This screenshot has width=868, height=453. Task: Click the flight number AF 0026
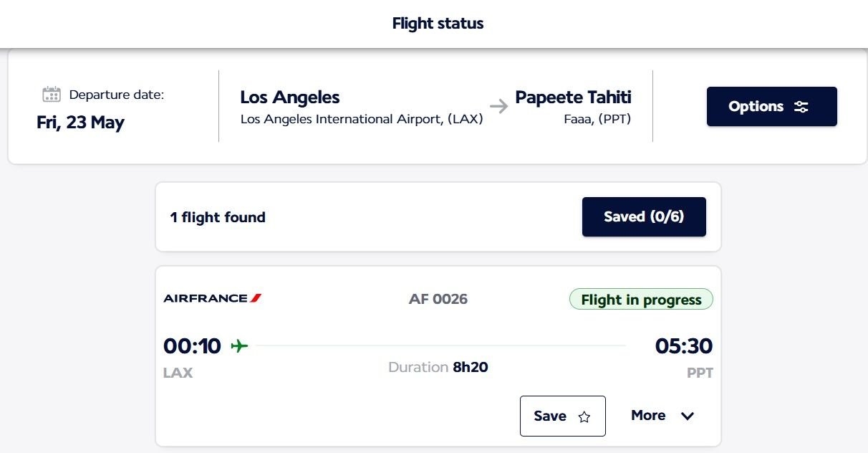(x=438, y=299)
